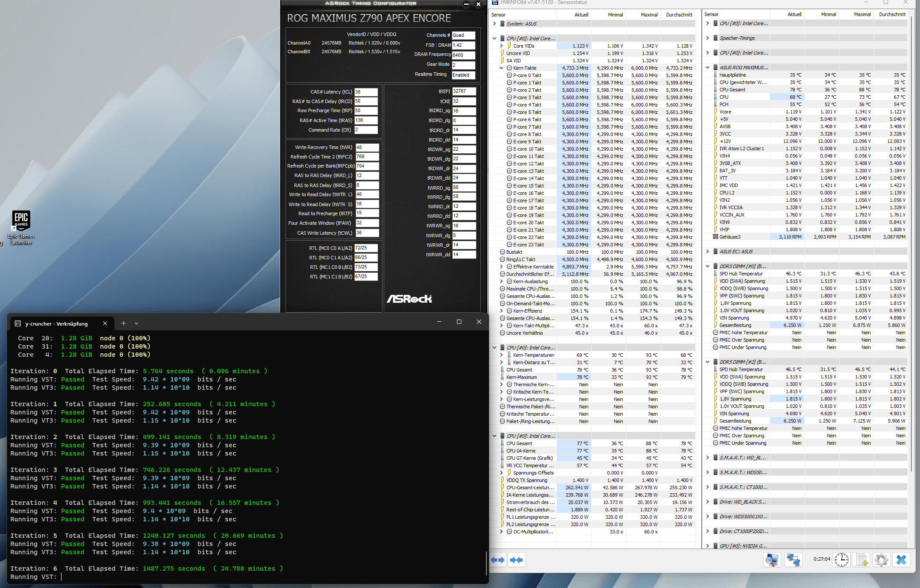The height and width of the screenshot is (588, 920).
Task: Click Aktuell column header in left pane
Action: click(x=581, y=15)
